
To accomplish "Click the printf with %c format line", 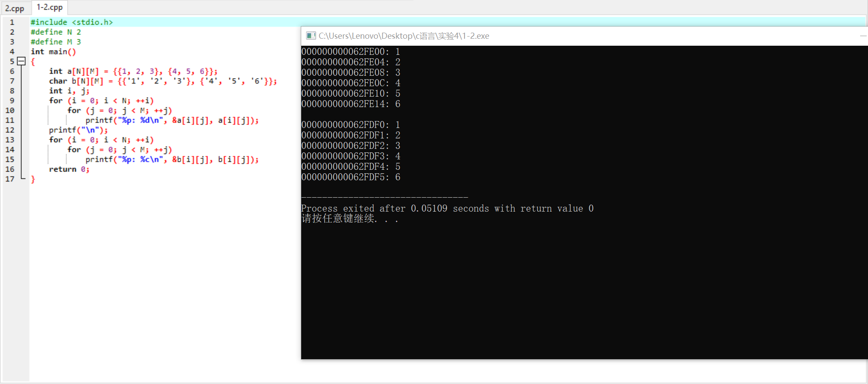I will coord(172,159).
